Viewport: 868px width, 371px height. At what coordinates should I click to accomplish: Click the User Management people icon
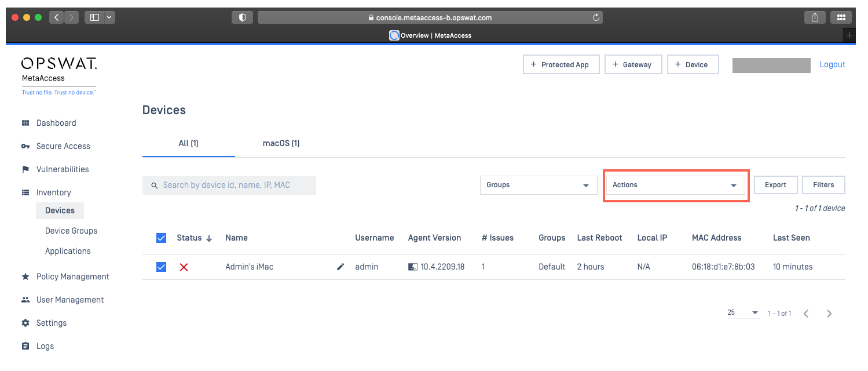[25, 300]
